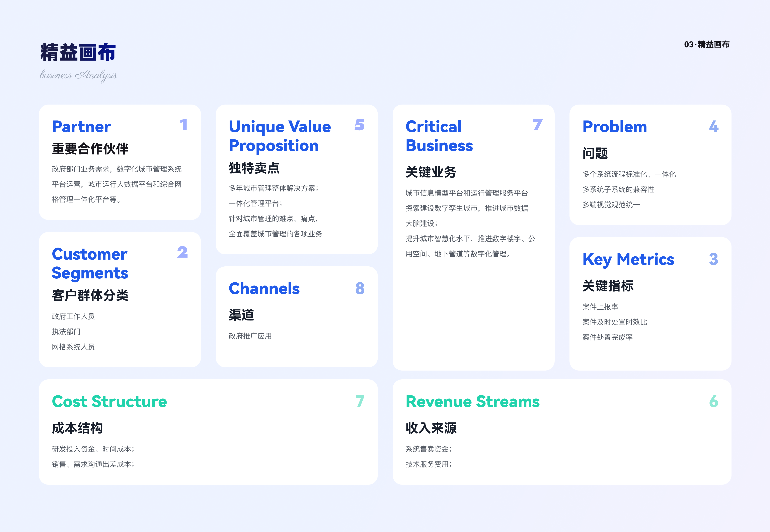This screenshot has width=770, height=532.
Task: Select the Unique Value Proposition title
Action: pos(280,136)
